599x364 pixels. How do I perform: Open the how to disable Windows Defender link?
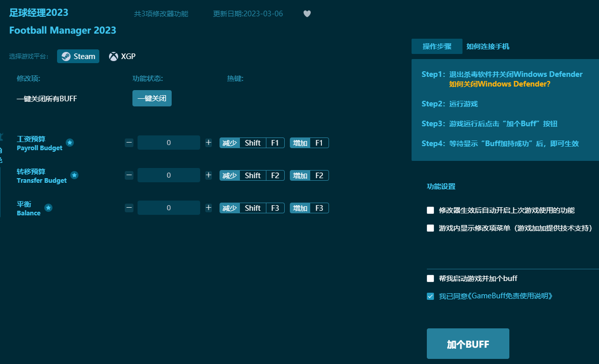(x=499, y=84)
